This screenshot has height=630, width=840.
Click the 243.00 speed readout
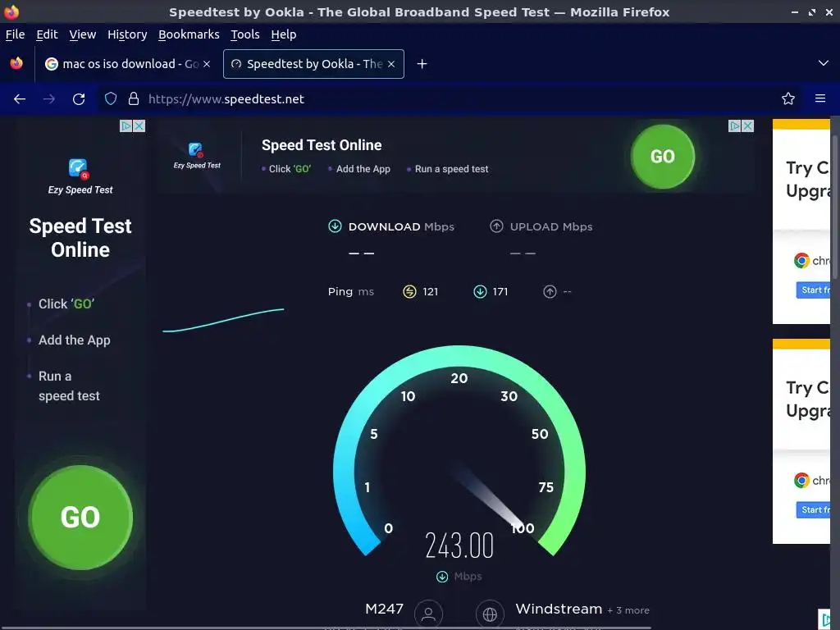tap(459, 546)
